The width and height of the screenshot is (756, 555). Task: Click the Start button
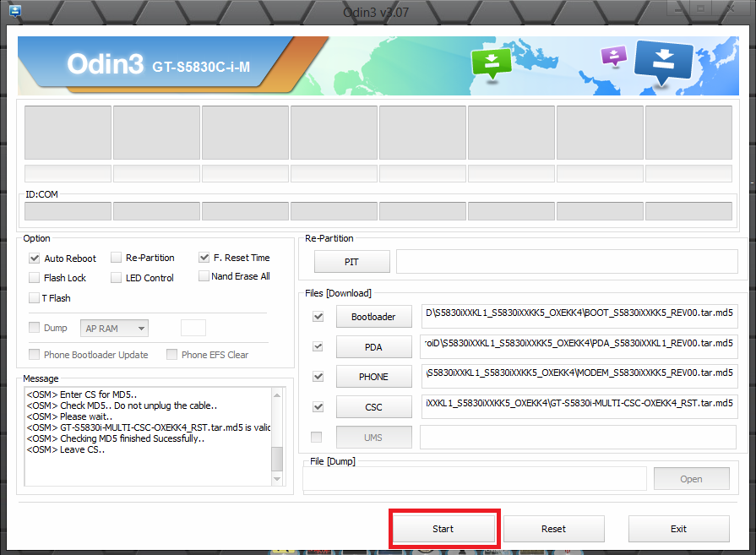tap(443, 529)
